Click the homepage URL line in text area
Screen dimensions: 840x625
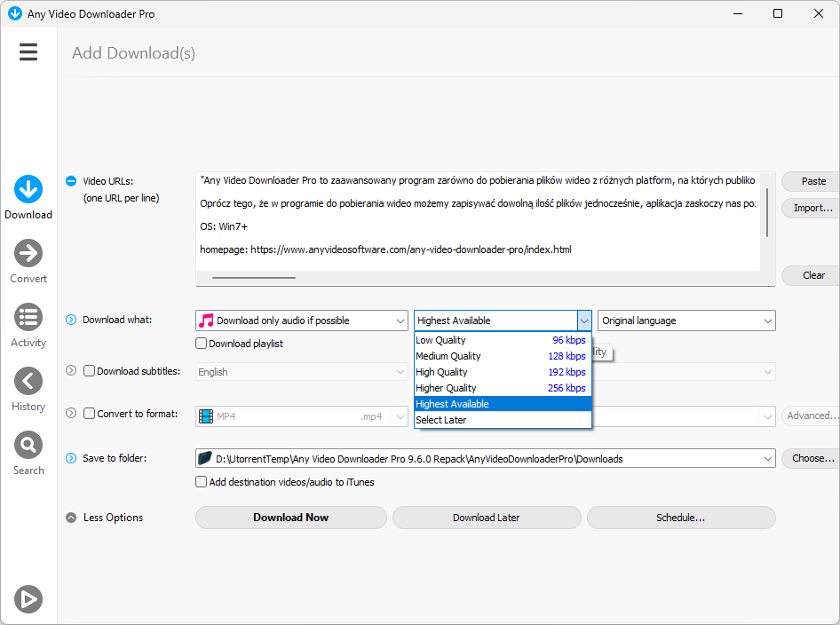point(385,249)
